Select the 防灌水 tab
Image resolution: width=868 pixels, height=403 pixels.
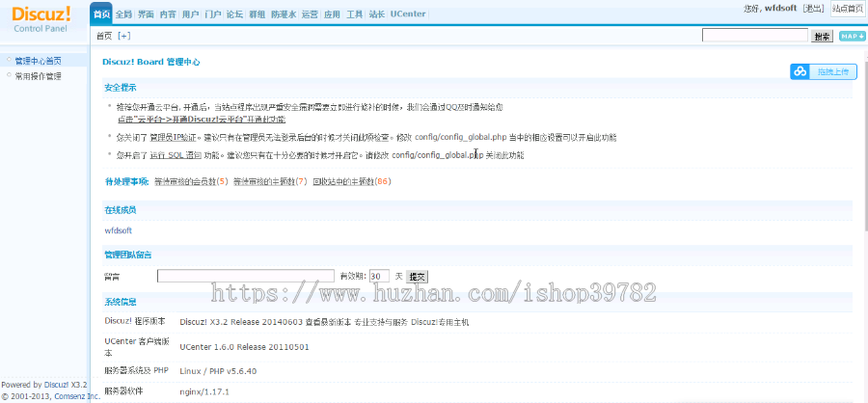(x=283, y=14)
